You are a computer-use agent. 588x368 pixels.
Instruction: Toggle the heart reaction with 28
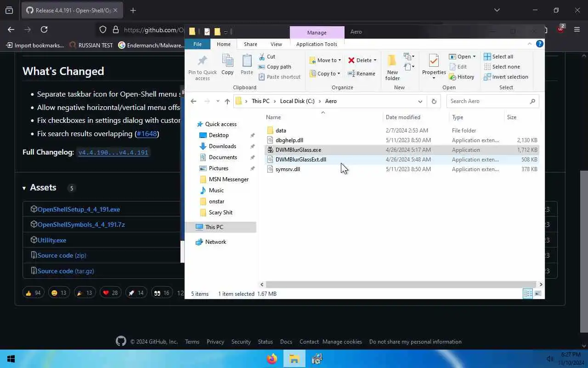click(x=110, y=293)
